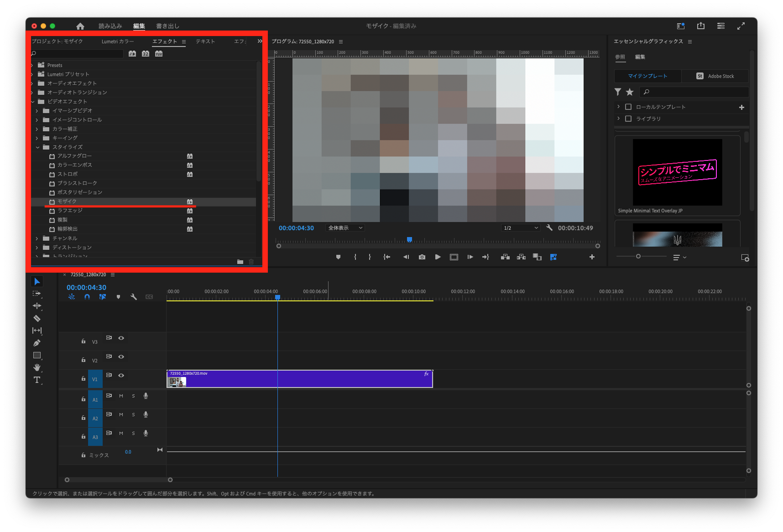Viewport: 783px width, 532px height.
Task: Select the Selection tool in the toolbar
Action: (37, 281)
